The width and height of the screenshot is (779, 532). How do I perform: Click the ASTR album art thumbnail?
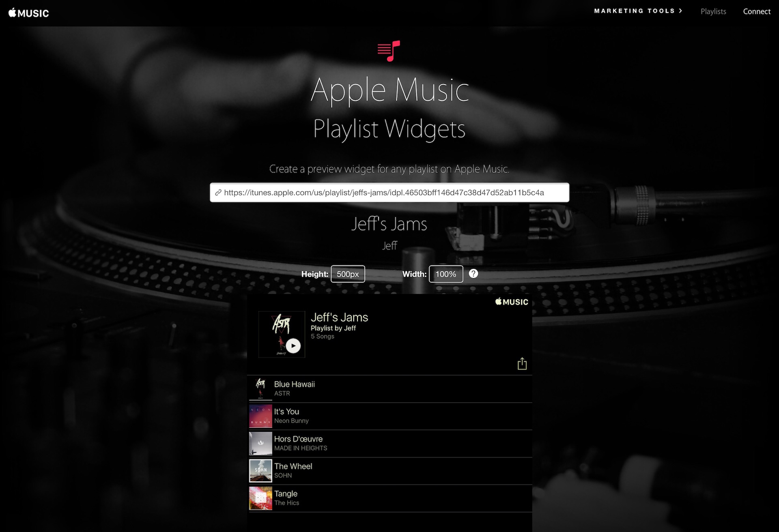click(260, 388)
